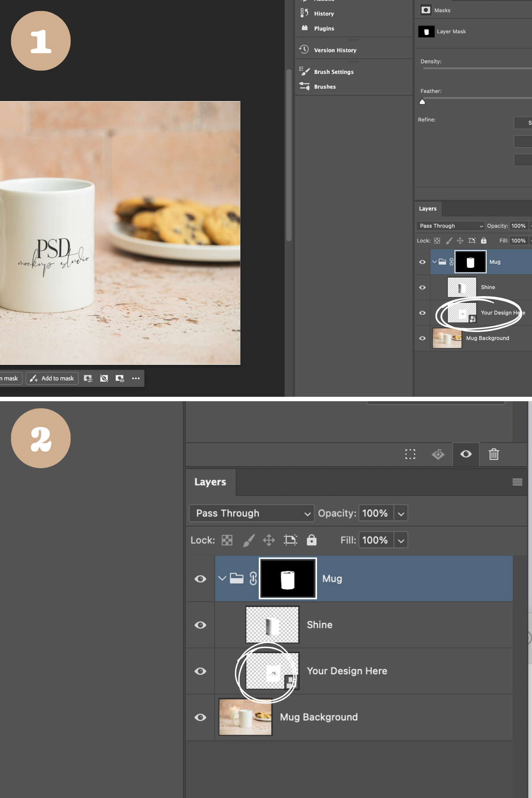Click Your Design Here thumbnail in enlarged panel
Screen dimensions: 532x798
[272, 671]
